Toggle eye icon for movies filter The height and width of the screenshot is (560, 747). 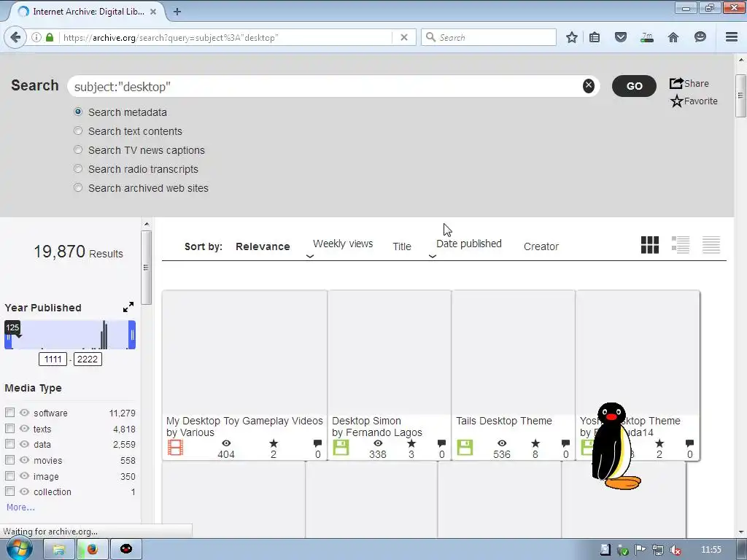point(24,460)
